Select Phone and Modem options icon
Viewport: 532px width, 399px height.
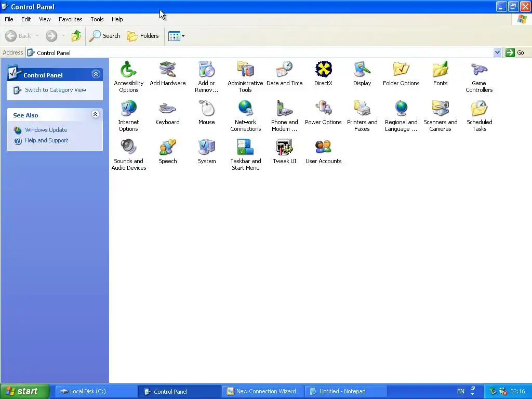(284, 116)
